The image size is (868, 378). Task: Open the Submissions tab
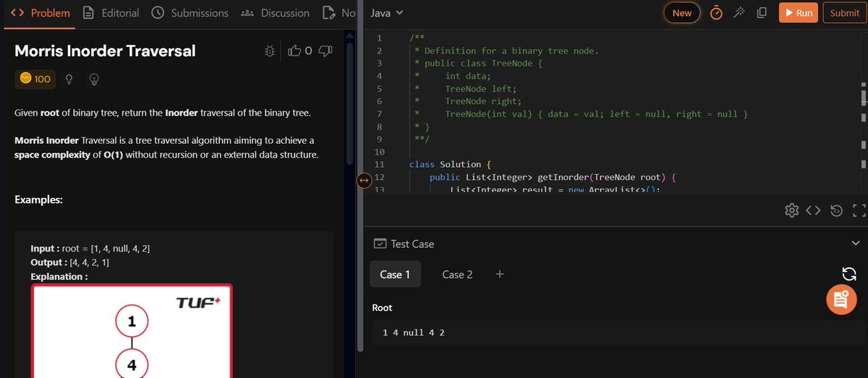point(190,13)
